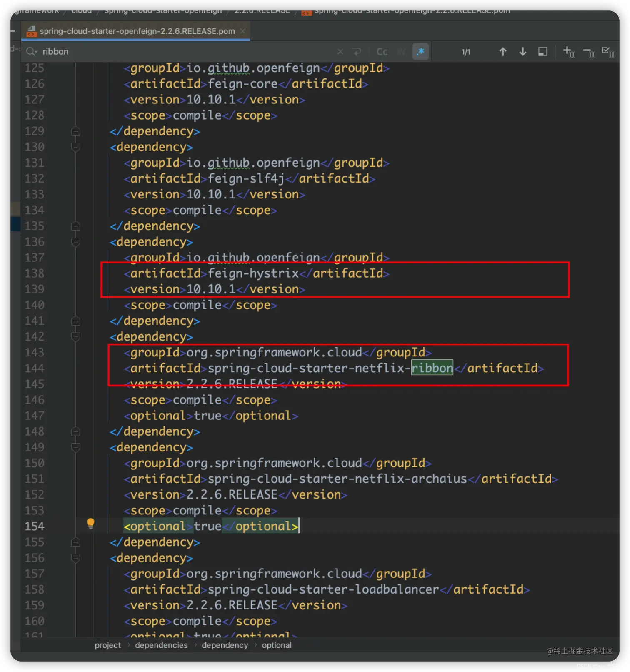Unselect the current occurrence

click(x=589, y=52)
